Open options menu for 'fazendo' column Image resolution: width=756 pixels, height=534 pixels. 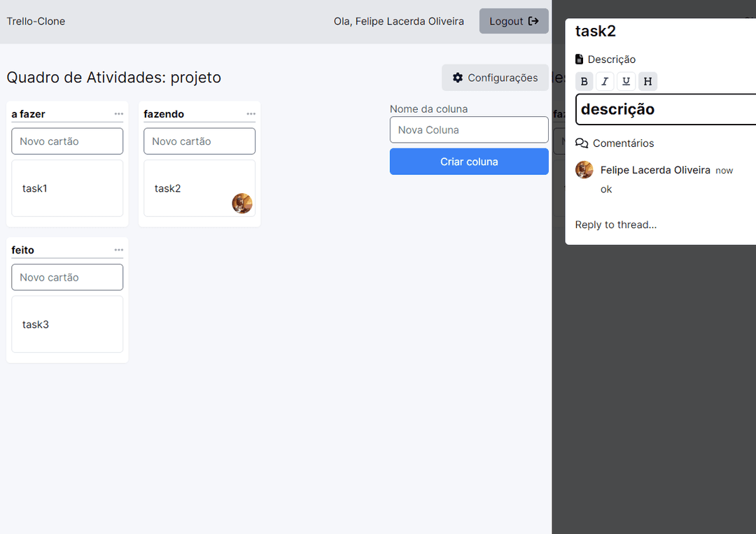coord(251,114)
